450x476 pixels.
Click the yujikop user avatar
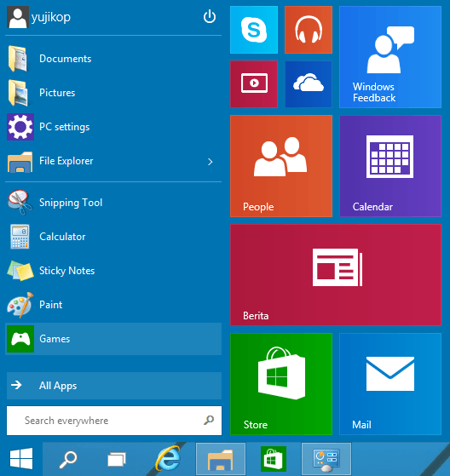point(18,17)
